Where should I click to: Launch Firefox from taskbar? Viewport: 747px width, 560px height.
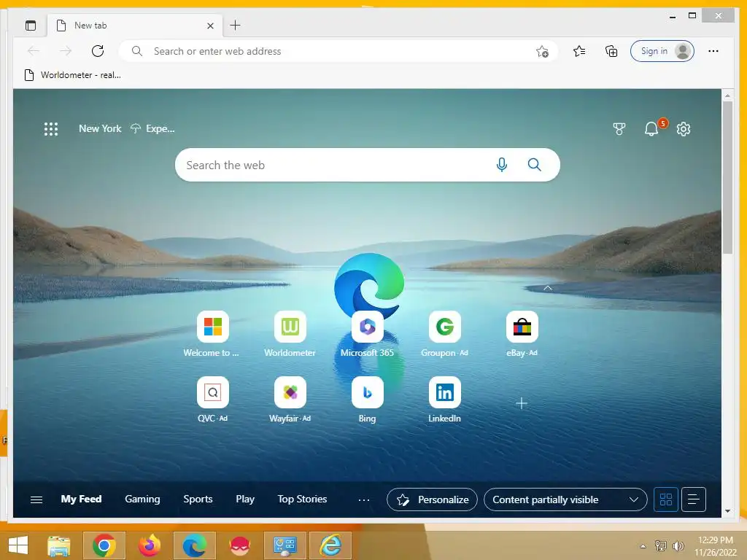149,545
